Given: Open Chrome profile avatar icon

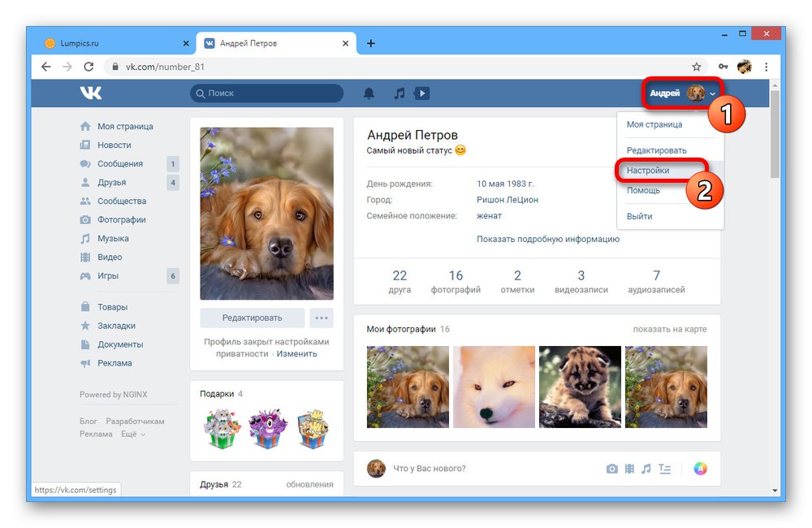Looking at the screenshot, I should [x=745, y=67].
